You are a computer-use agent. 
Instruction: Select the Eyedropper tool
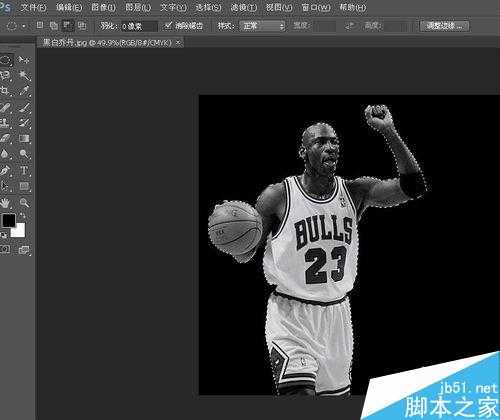pyautogui.click(x=24, y=91)
